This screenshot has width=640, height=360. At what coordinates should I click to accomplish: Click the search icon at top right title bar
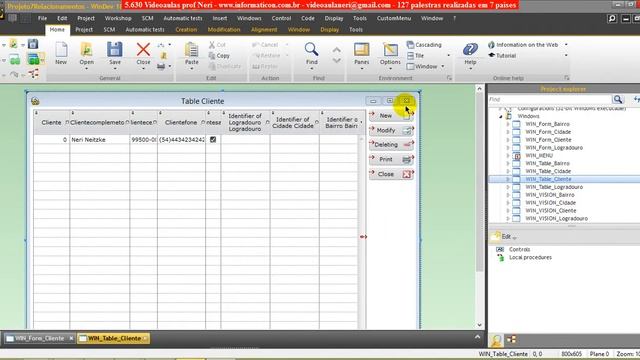(612, 18)
